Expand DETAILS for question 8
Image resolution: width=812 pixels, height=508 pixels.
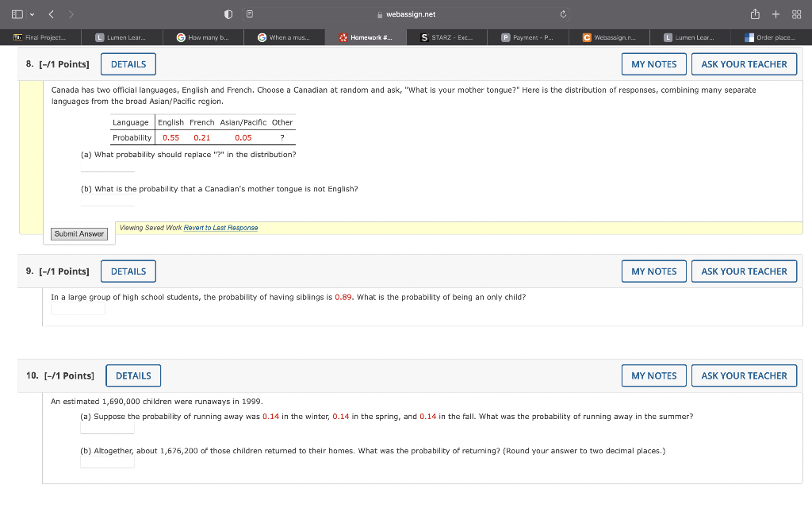click(x=128, y=63)
